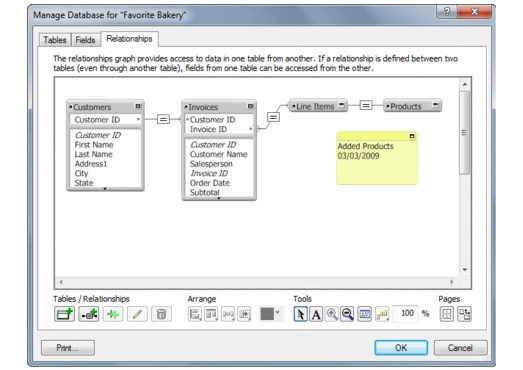The height and width of the screenshot is (370, 523).
Task: Click Last Name field in Customers table
Action: pos(93,154)
